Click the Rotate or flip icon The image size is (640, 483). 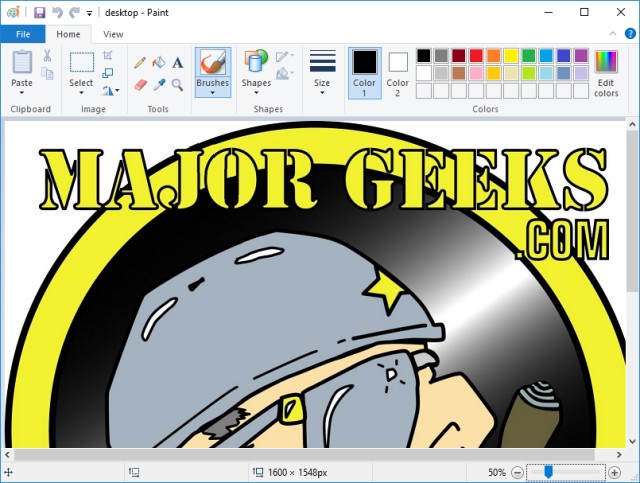tap(107, 90)
